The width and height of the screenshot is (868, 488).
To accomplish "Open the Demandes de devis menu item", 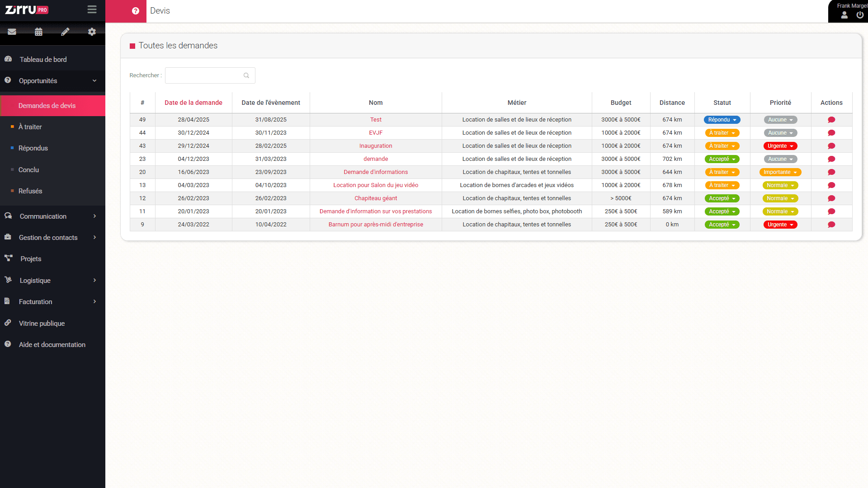I will [x=47, y=105].
